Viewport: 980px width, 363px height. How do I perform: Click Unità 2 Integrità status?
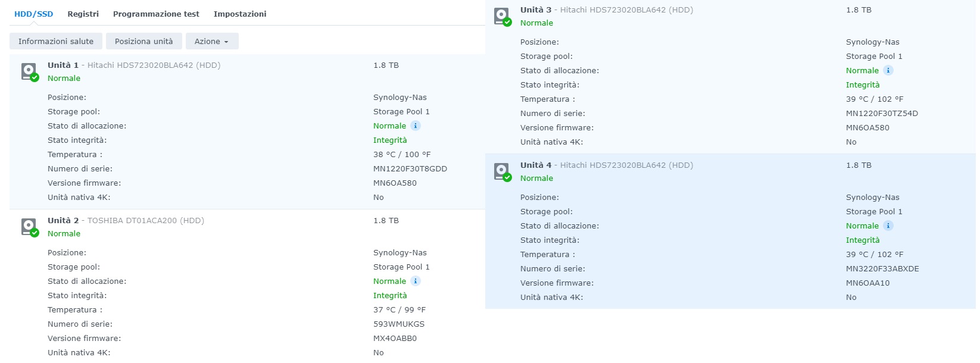tap(390, 295)
